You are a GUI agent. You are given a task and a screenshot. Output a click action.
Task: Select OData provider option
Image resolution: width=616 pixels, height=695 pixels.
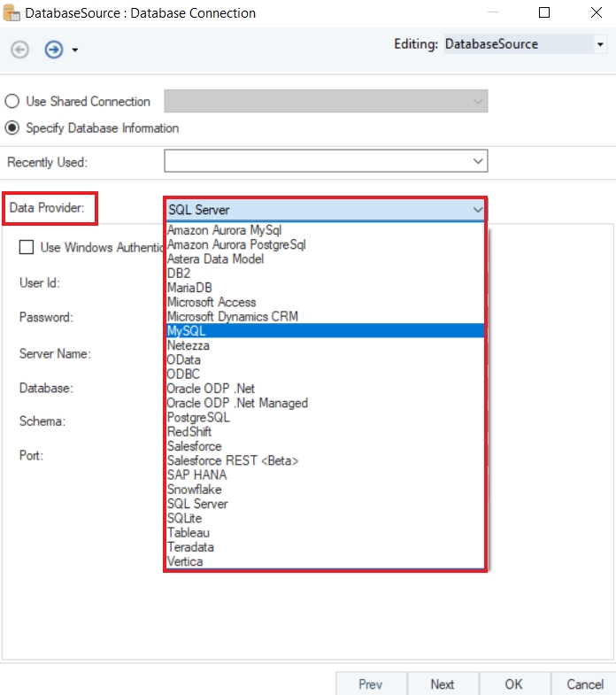tap(326, 360)
